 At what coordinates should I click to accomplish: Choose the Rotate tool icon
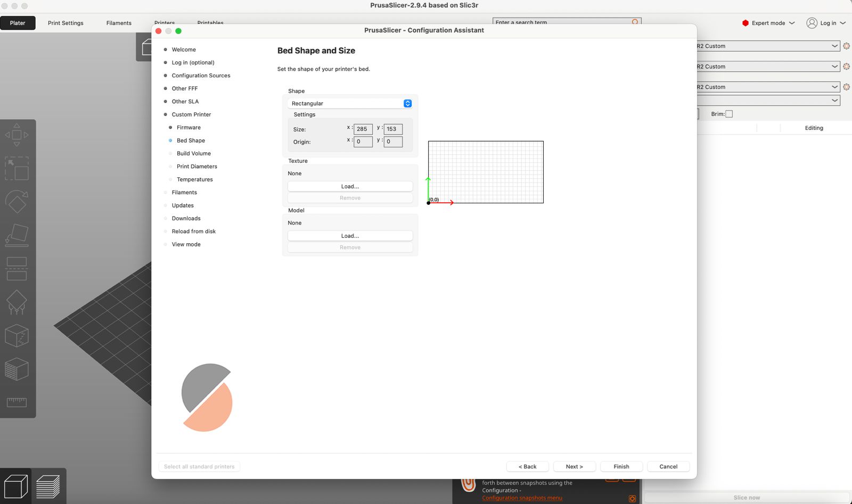(17, 202)
